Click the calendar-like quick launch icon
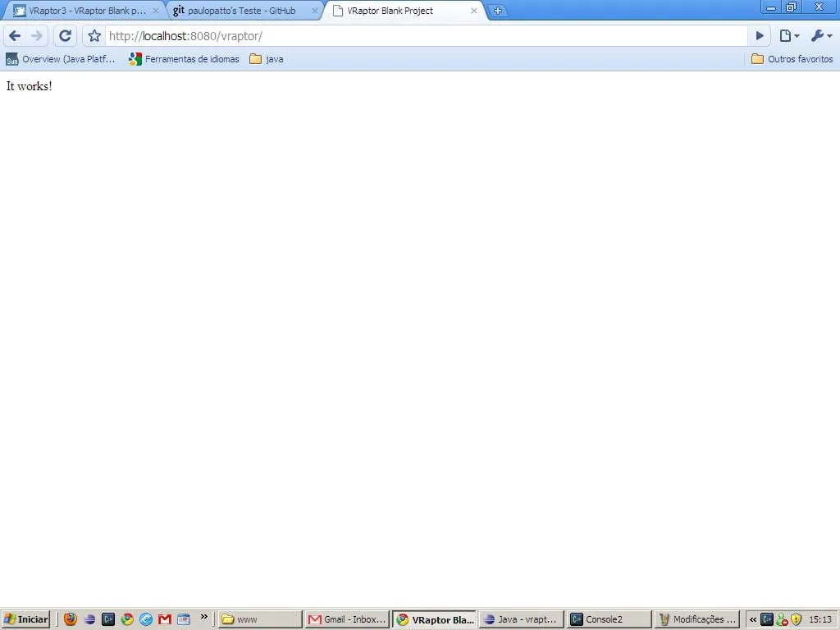840x630 pixels. point(183,619)
